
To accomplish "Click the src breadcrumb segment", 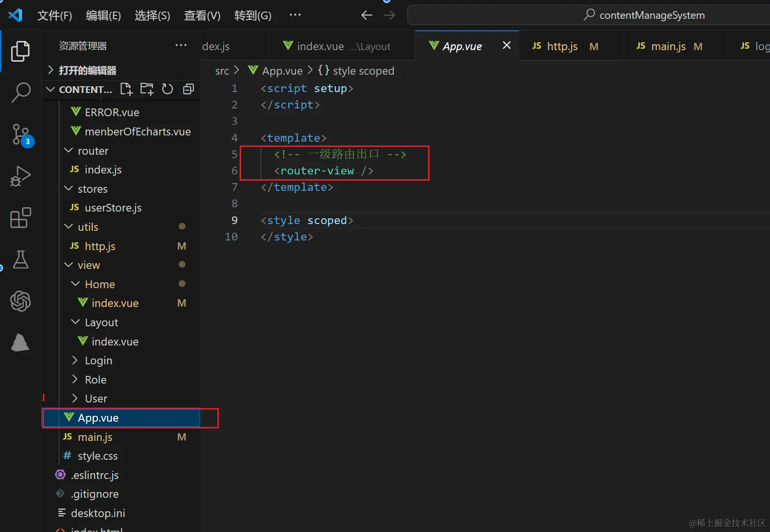I will point(222,71).
